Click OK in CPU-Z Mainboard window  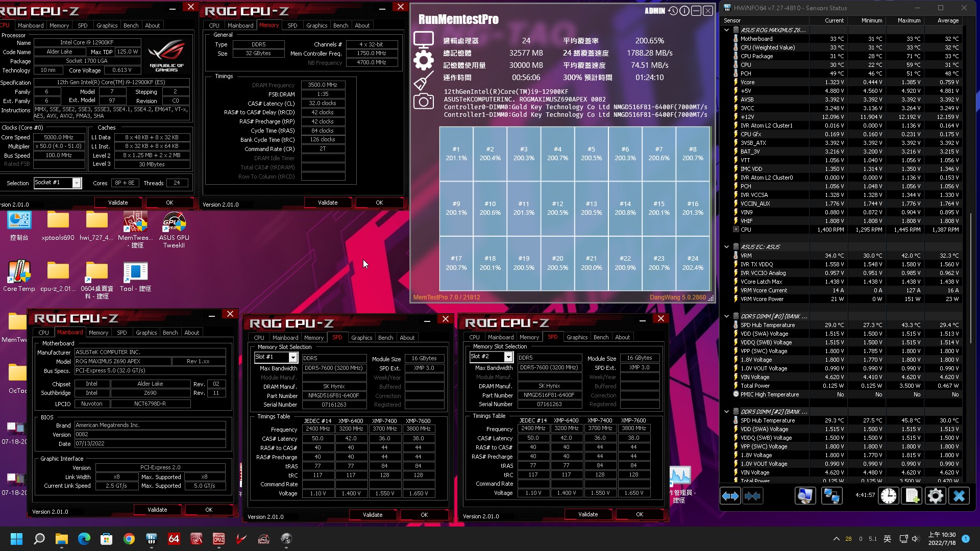click(209, 510)
